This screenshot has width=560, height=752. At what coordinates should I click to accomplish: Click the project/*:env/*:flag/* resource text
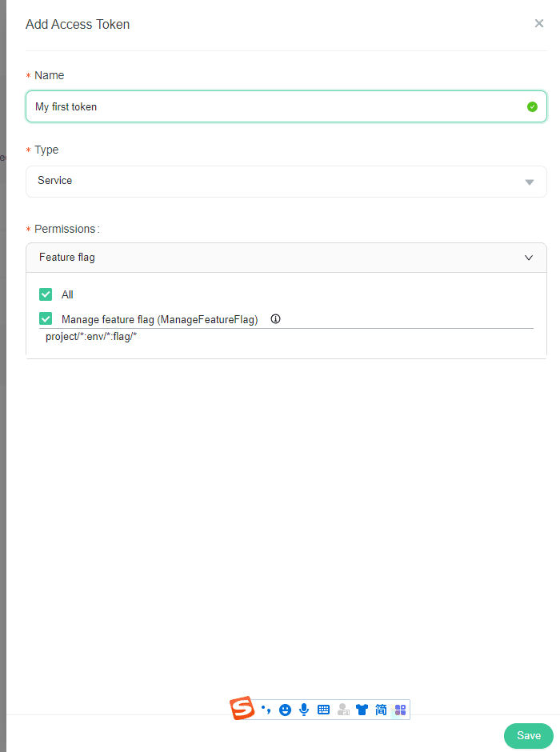92,337
